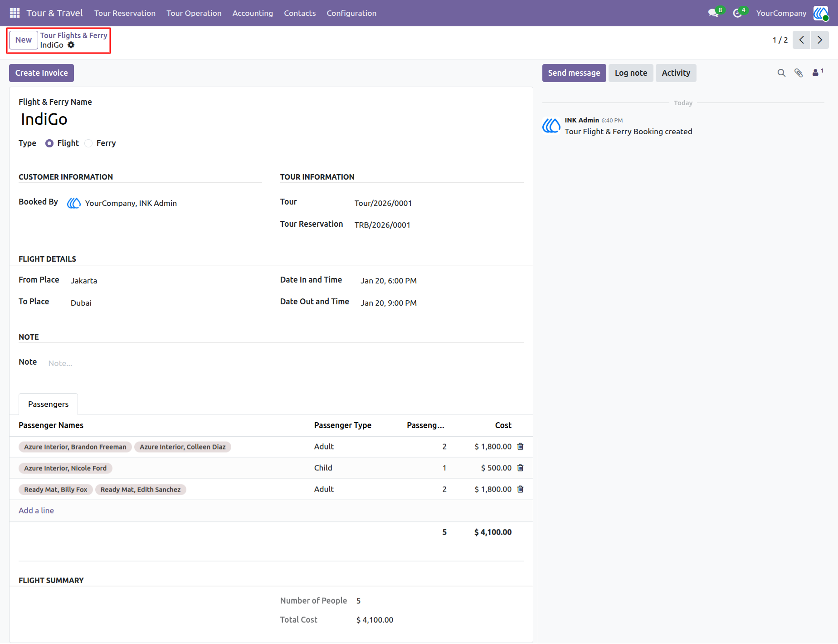
Task: Click Azure Interior, Colleen Diaz tag
Action: click(182, 447)
